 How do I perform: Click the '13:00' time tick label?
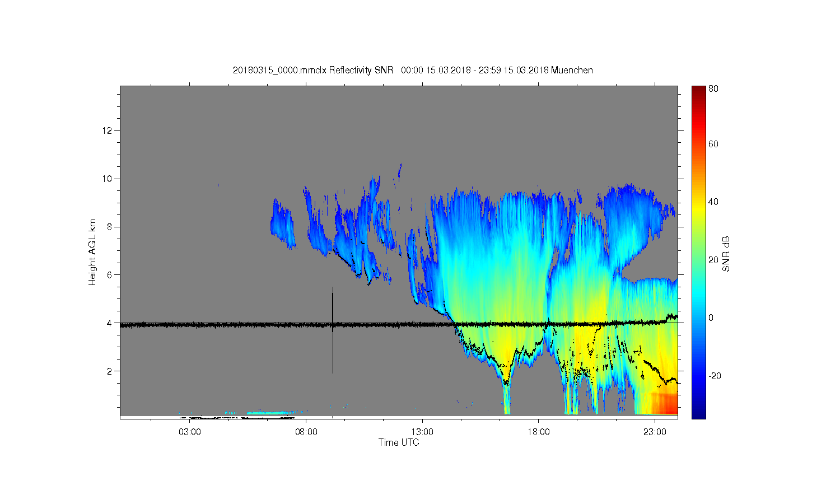tap(422, 432)
